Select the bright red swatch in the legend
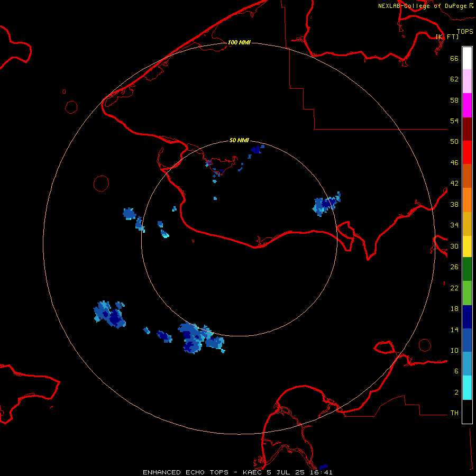 coord(467,152)
